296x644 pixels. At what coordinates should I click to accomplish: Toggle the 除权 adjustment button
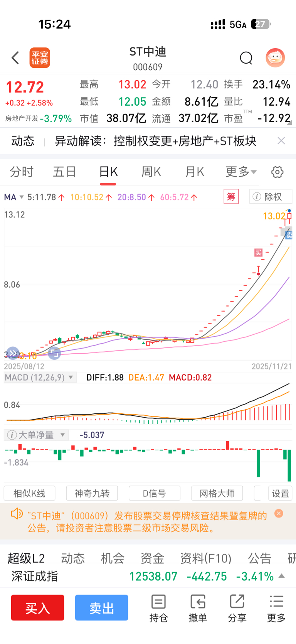(271, 197)
